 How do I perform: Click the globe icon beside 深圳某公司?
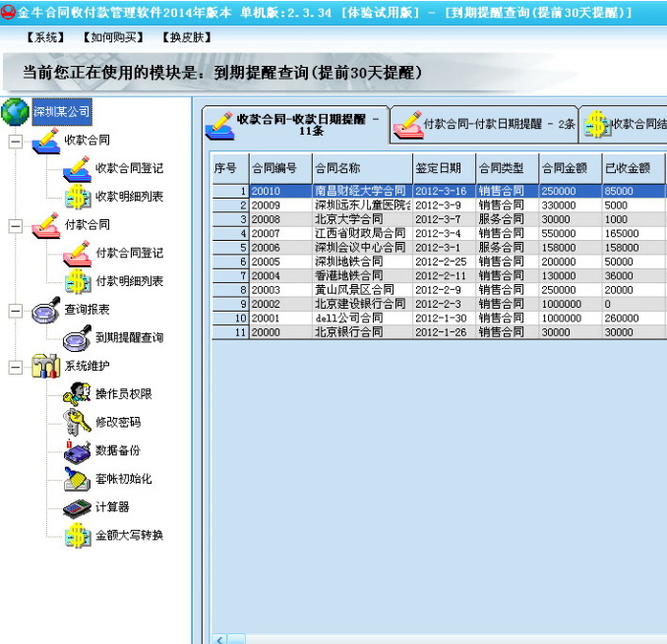click(15, 112)
